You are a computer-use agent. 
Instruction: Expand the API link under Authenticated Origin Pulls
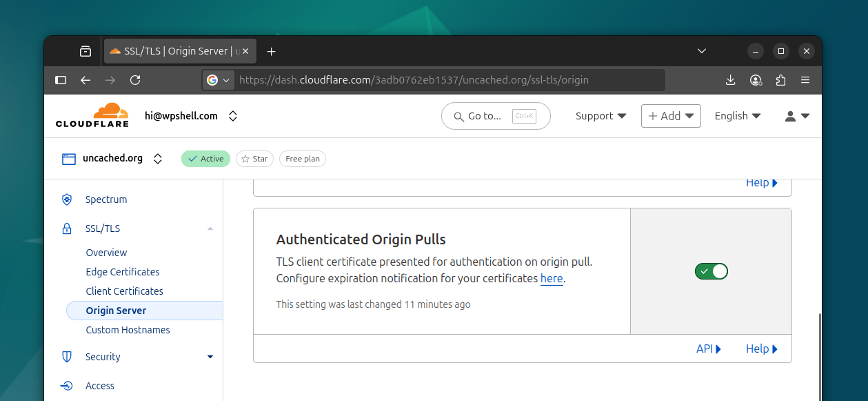tap(709, 349)
